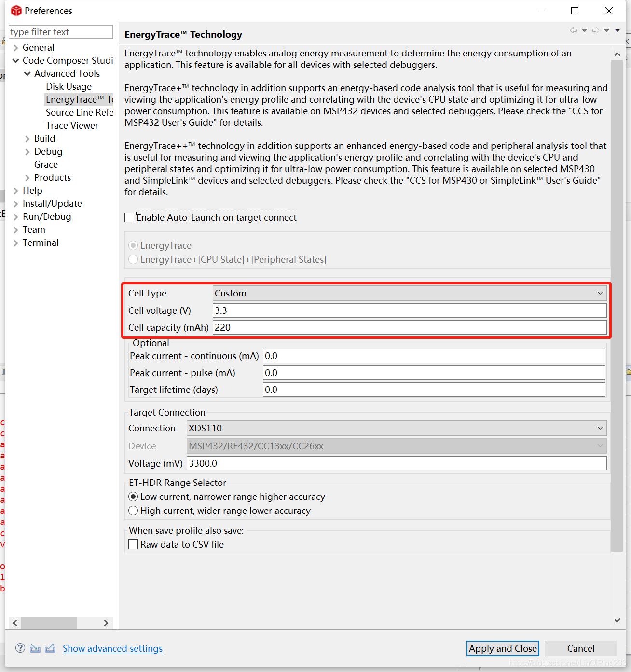Close the Preferences dialog
Viewport: 631px width, 672px height.
(609, 11)
